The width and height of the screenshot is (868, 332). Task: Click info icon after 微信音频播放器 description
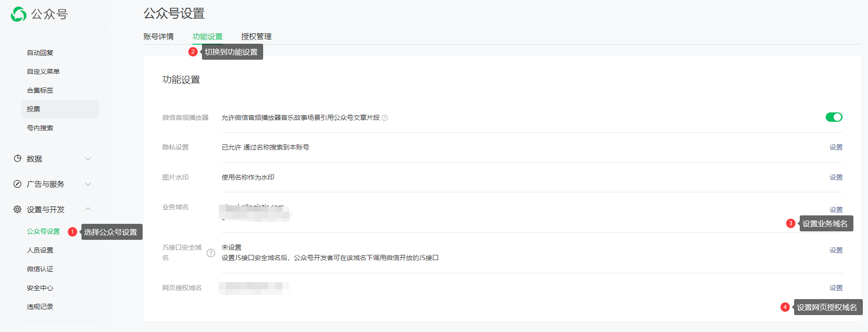385,118
